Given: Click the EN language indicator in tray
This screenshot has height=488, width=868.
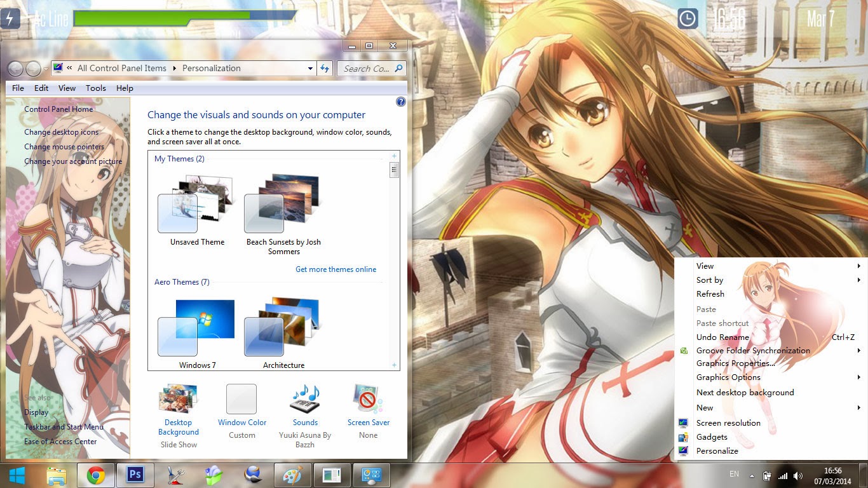Looking at the screenshot, I should point(734,475).
